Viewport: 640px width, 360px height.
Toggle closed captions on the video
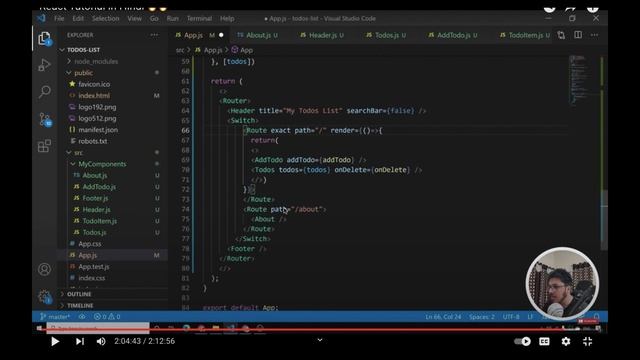pos(544,341)
